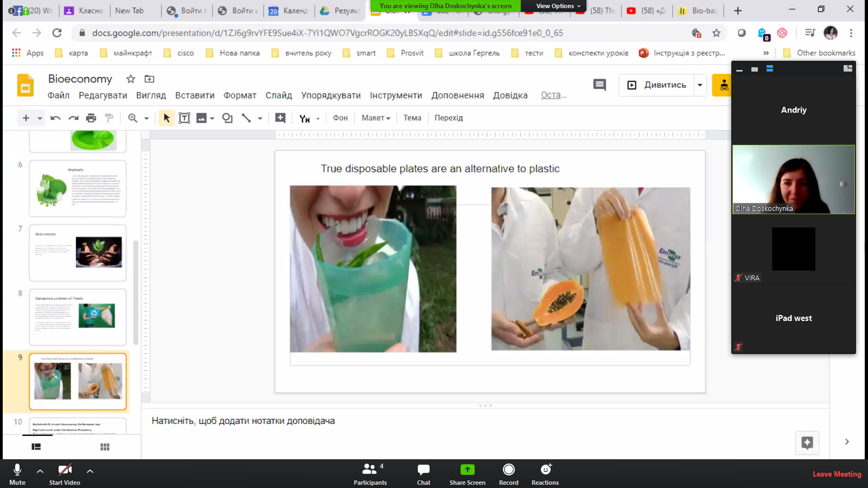This screenshot has height=488, width=868.
Task: Click Leave Meeting
Action: [x=837, y=474]
